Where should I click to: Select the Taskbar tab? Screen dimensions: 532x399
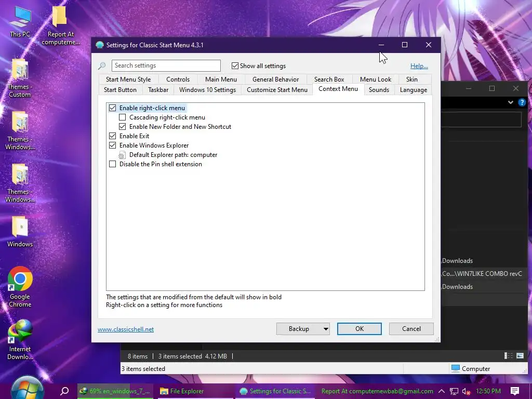(158, 90)
